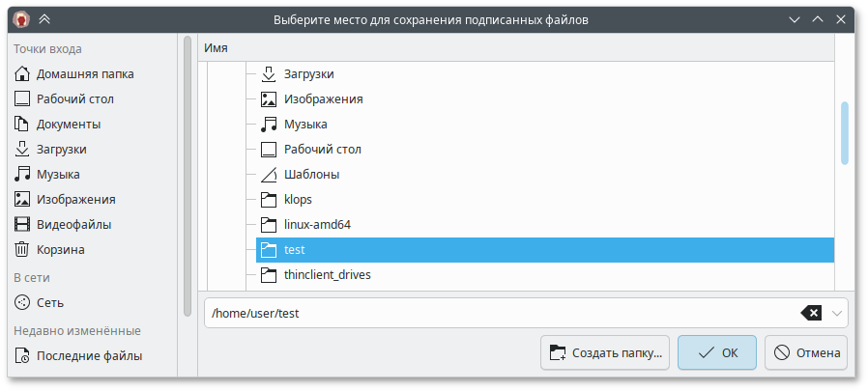Minimize the dialog window

795,20
